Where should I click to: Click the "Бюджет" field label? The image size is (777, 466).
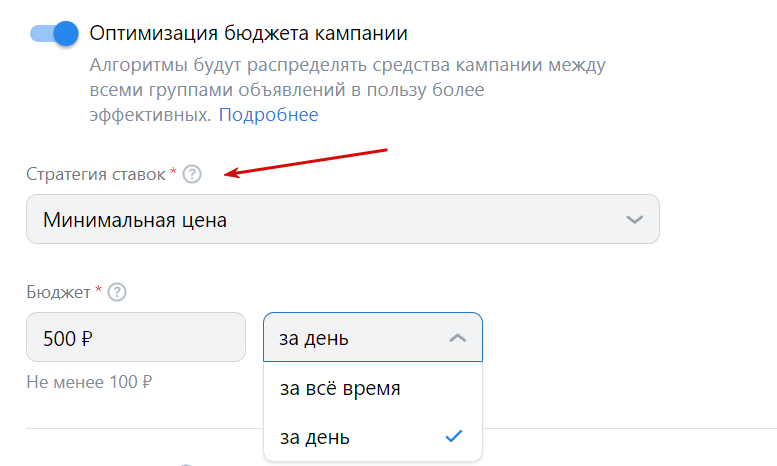coord(58,292)
